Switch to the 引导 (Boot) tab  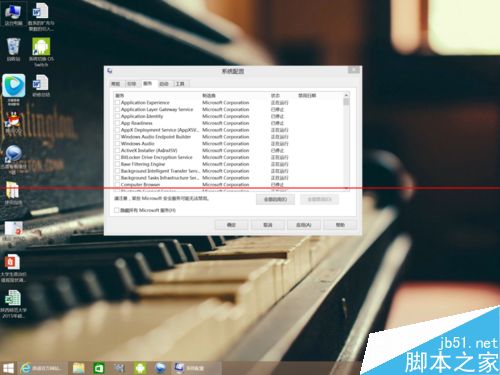click(x=132, y=84)
